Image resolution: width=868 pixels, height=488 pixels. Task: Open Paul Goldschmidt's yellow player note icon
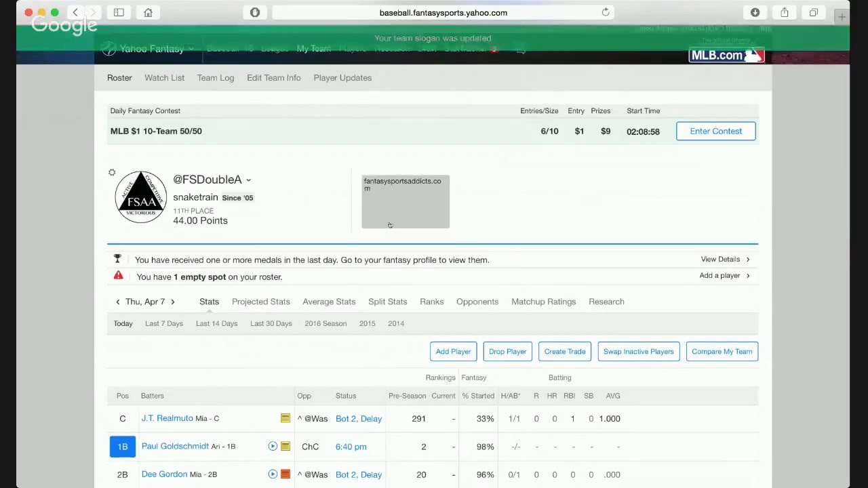click(285, 446)
